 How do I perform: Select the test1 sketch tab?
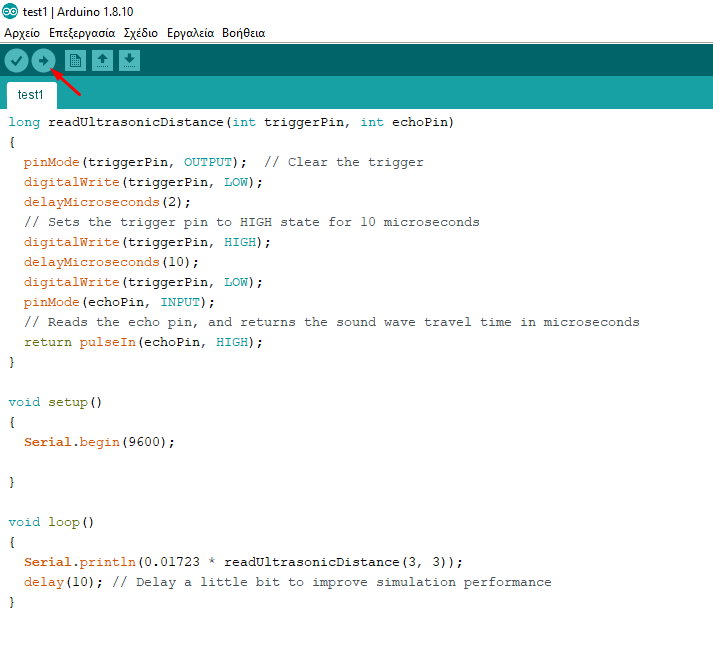pos(31,95)
